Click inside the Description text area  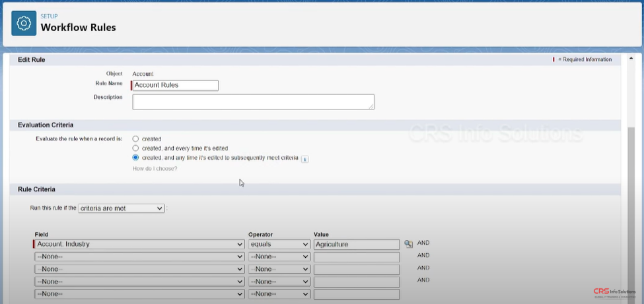(253, 102)
